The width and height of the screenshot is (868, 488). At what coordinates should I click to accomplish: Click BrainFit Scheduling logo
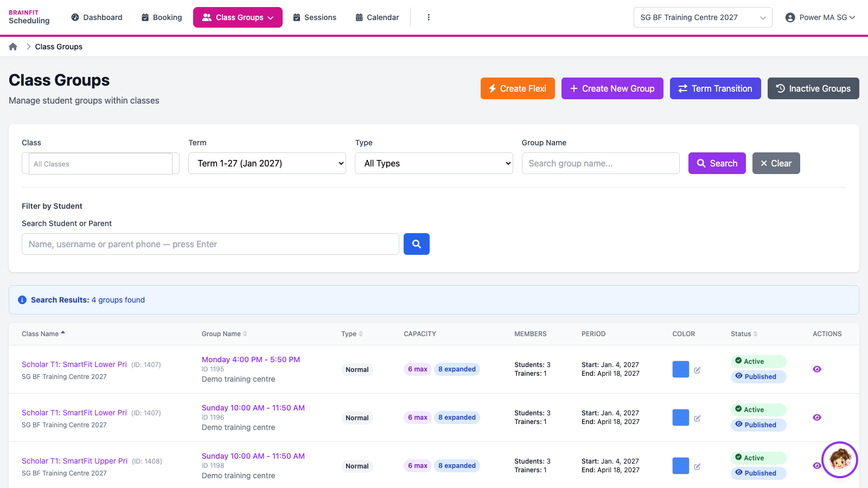click(x=29, y=17)
